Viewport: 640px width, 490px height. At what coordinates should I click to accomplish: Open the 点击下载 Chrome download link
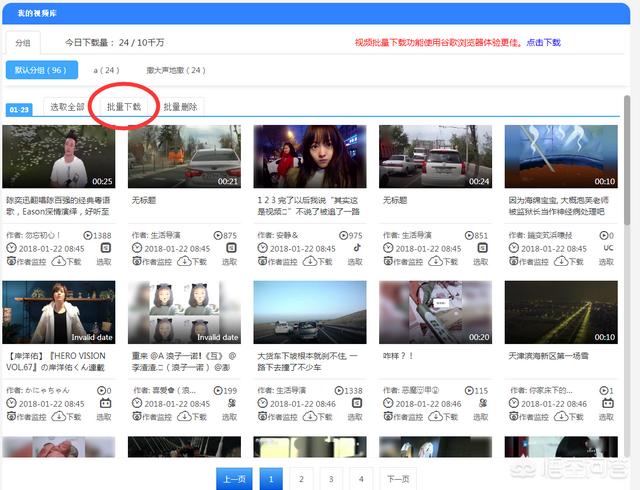pyautogui.click(x=543, y=42)
